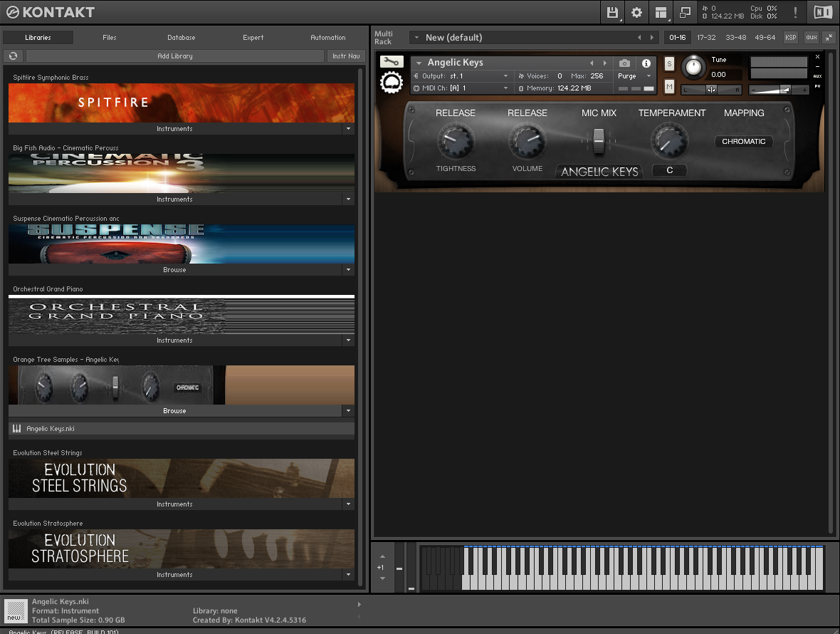Toggle the CHROMATIC mapping button
This screenshot has height=634, width=840.
pos(744,142)
